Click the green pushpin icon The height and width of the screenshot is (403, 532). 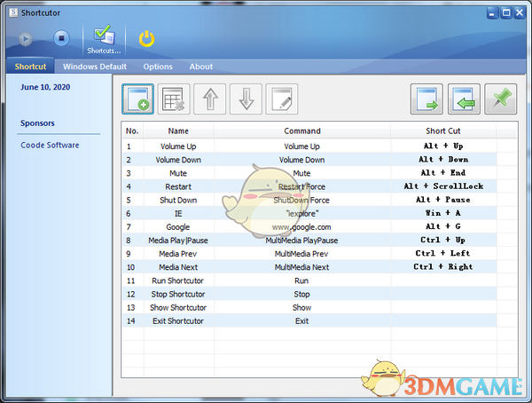pyautogui.click(x=501, y=99)
